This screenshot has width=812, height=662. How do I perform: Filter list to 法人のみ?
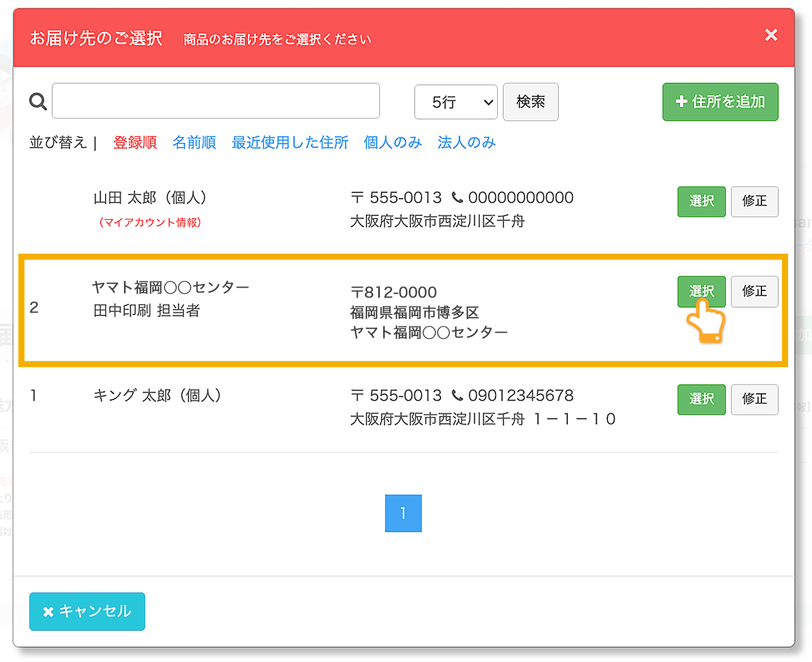(x=466, y=142)
